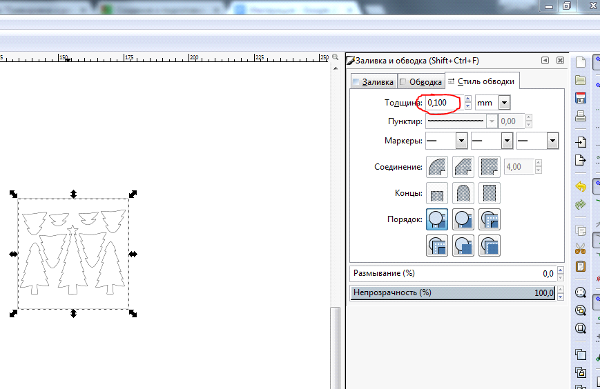Switch to the Обводка tab
The width and height of the screenshot is (600, 389).
(421, 82)
